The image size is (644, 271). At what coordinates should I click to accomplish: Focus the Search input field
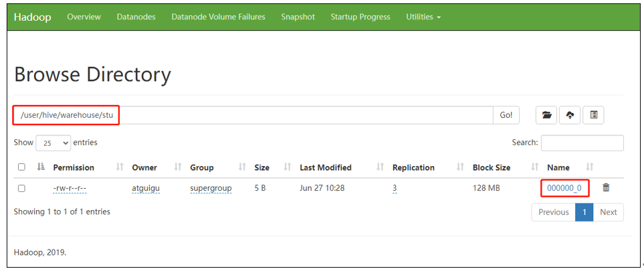click(582, 143)
